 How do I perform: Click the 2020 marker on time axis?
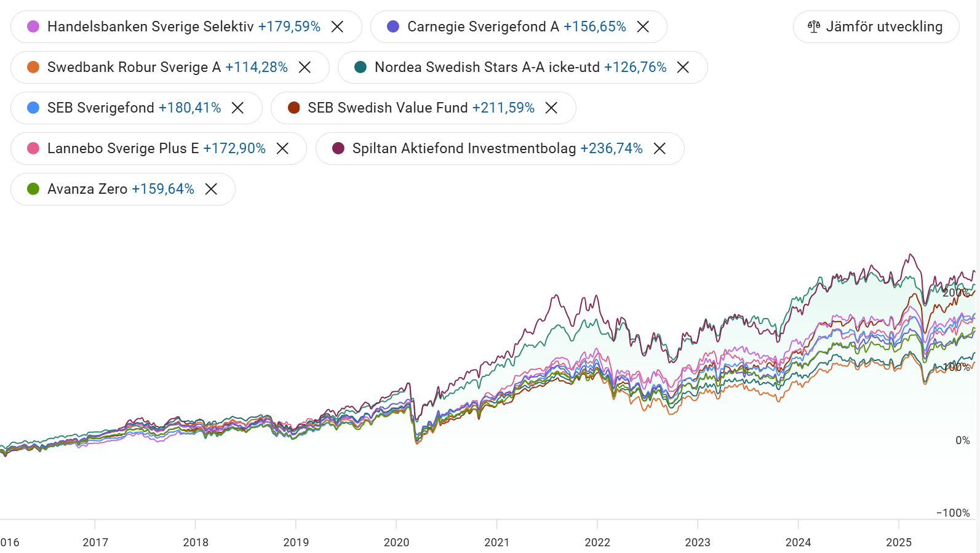click(396, 542)
